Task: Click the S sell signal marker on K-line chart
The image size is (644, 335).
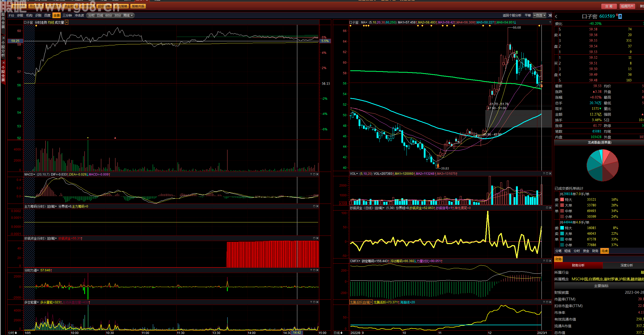Action: click(x=516, y=53)
